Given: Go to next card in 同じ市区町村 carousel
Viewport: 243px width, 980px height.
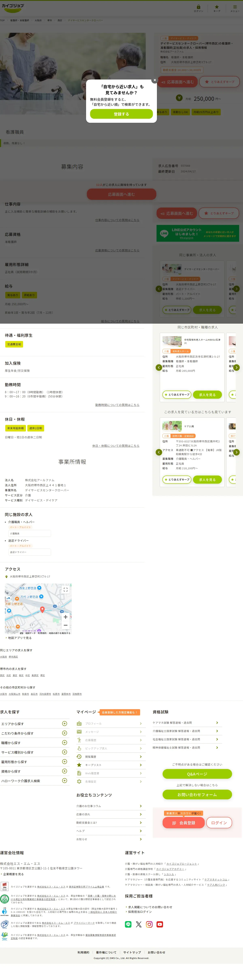Looking at the screenshot, I should point(237,368).
